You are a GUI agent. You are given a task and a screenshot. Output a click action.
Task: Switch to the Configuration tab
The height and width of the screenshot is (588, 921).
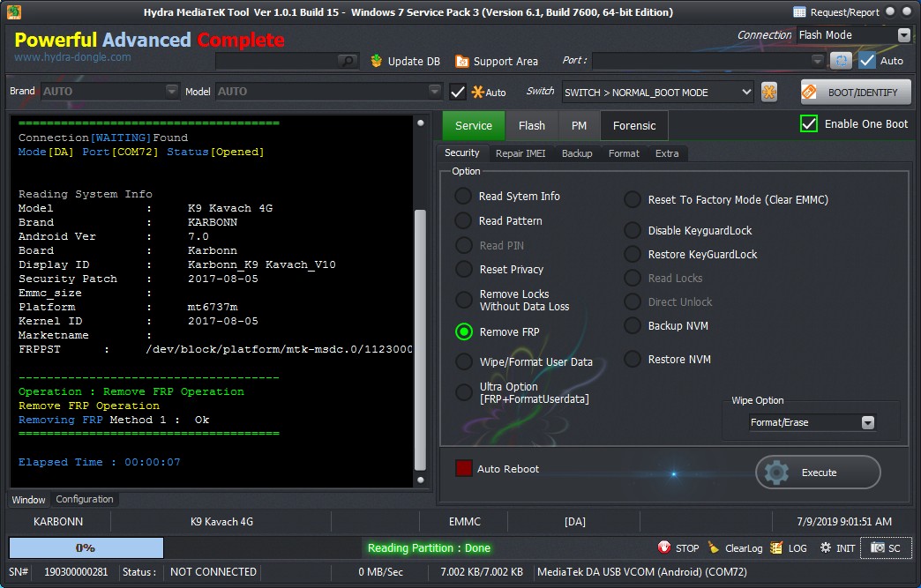coord(85,499)
